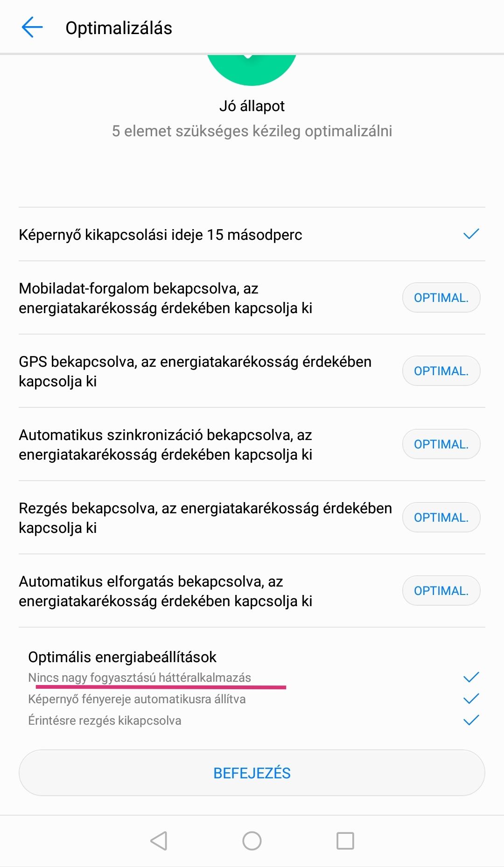Tap the recent apps square icon

coord(345,841)
